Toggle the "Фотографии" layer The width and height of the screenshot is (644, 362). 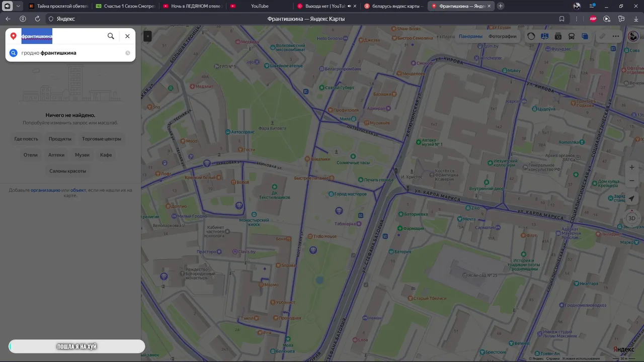point(502,36)
